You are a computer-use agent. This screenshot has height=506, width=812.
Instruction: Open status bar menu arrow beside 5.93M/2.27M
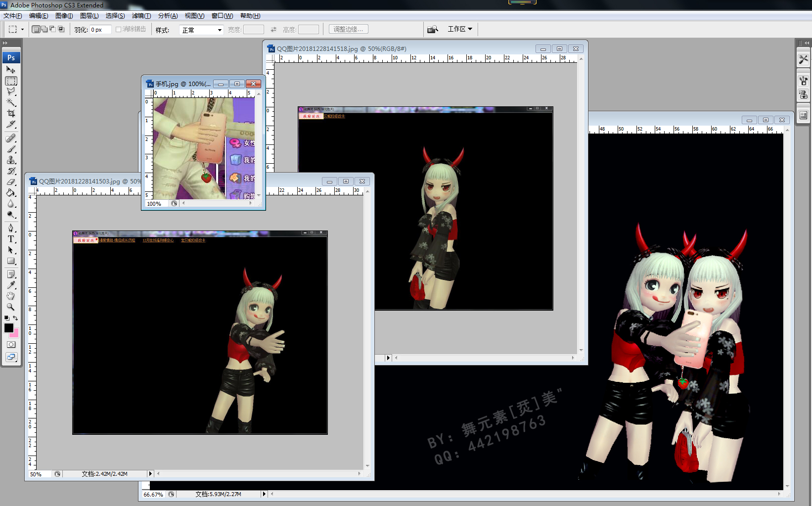[264, 494]
